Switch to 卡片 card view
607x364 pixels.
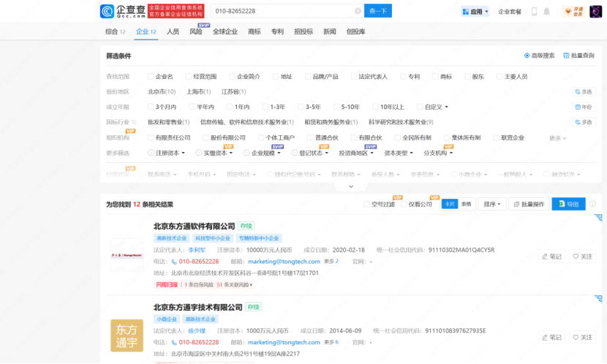[450, 204]
